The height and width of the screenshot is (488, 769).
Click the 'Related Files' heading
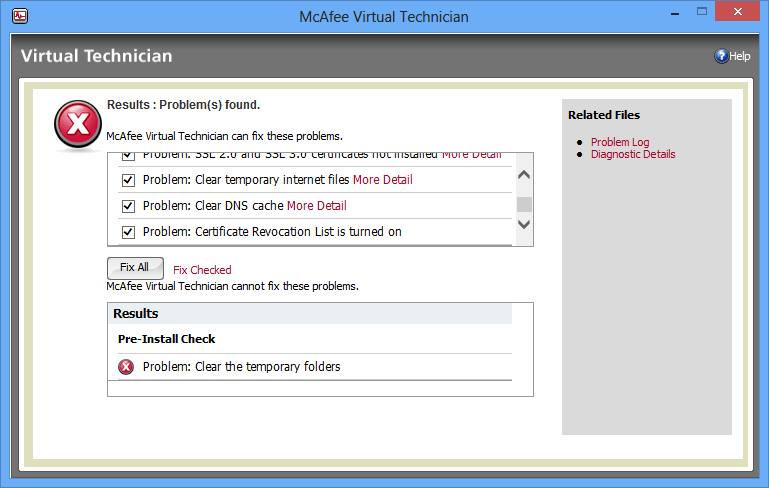pyautogui.click(x=604, y=115)
